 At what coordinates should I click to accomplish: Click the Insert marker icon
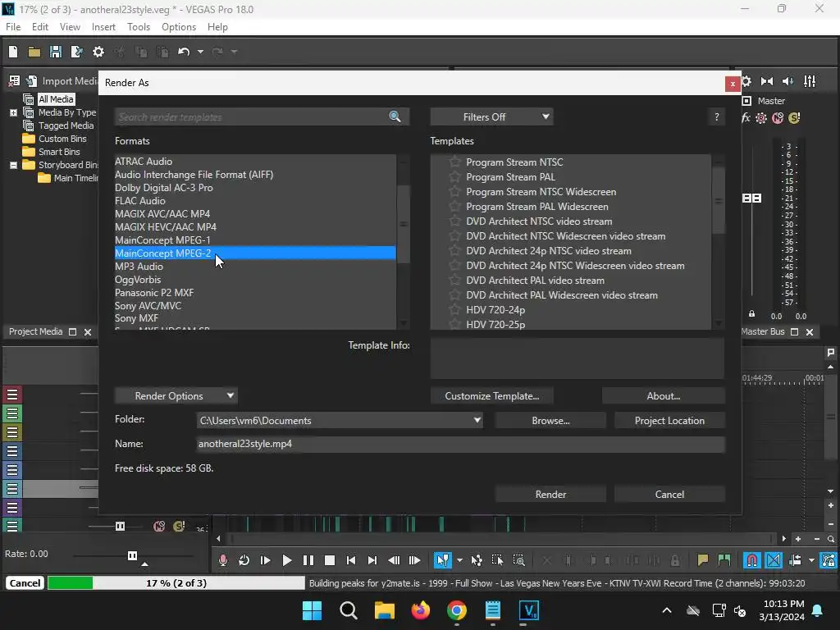[702, 560]
